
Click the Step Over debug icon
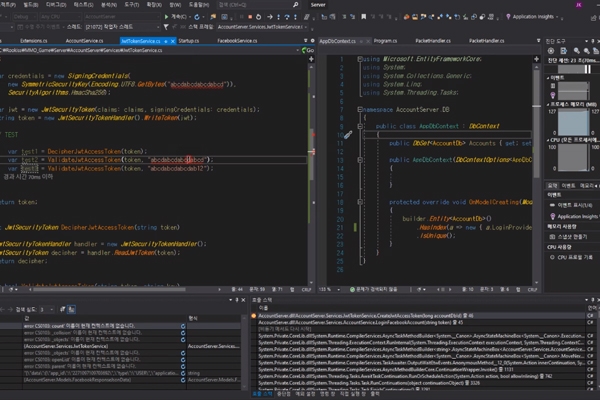(x=287, y=17)
